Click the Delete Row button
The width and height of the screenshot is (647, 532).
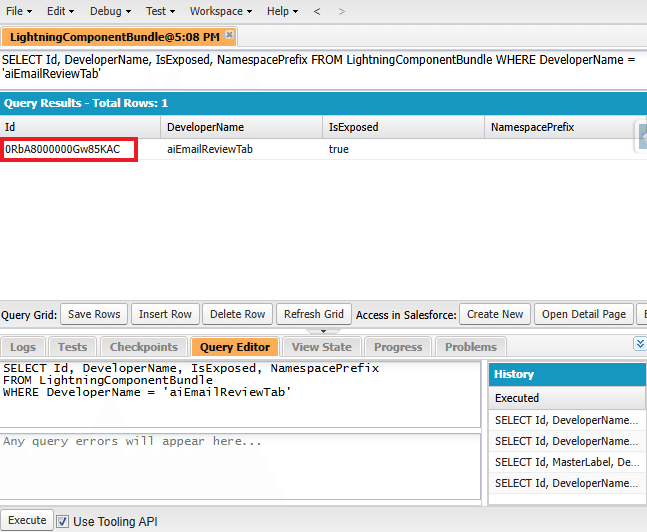pyautogui.click(x=237, y=314)
